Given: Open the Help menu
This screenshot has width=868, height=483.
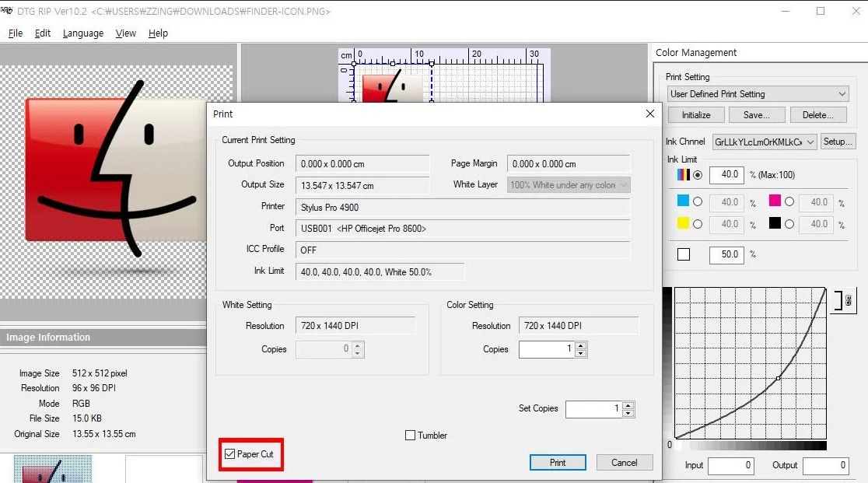Looking at the screenshot, I should pos(158,33).
